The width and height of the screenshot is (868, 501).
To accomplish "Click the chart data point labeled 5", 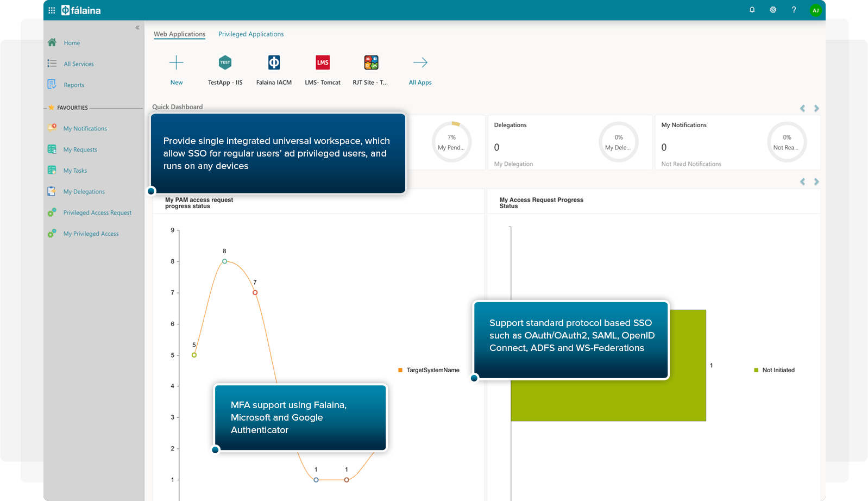I will point(194,355).
